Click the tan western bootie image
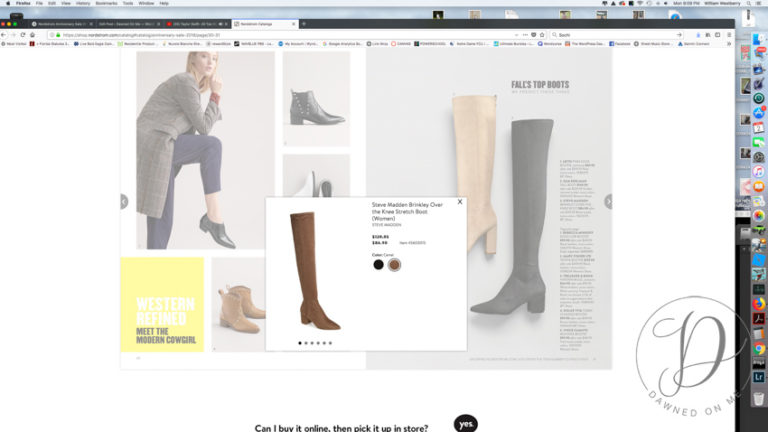This screenshot has height=432, width=768. tap(239, 304)
